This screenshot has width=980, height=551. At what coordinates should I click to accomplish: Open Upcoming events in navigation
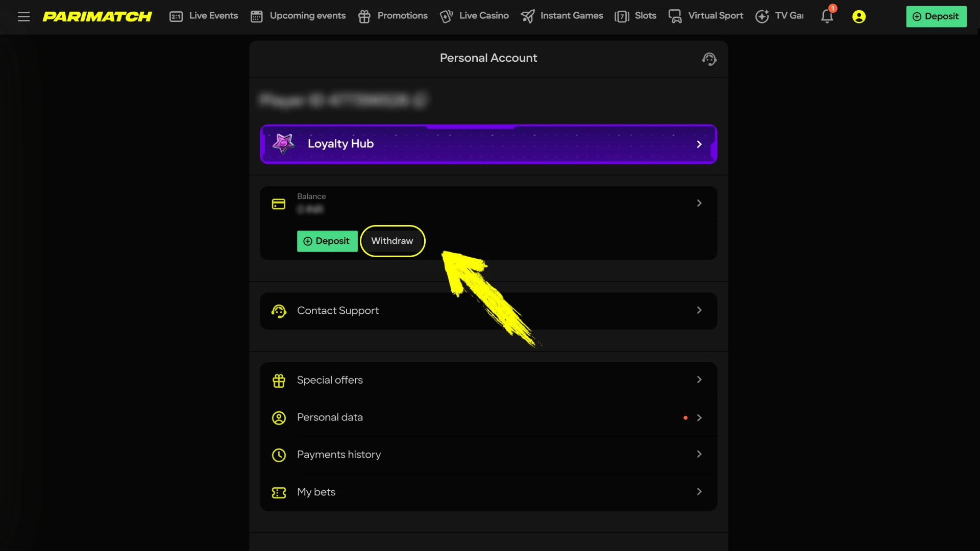[298, 16]
